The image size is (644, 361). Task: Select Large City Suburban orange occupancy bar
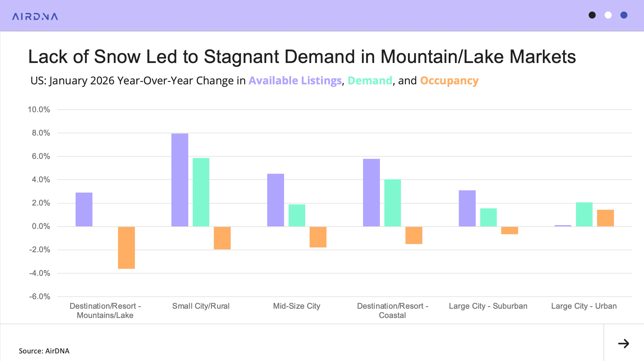510,230
